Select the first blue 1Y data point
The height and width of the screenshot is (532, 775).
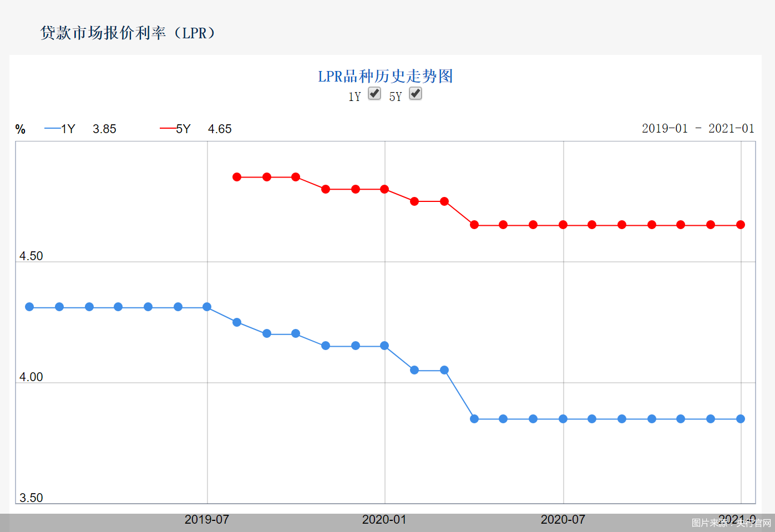click(x=29, y=307)
